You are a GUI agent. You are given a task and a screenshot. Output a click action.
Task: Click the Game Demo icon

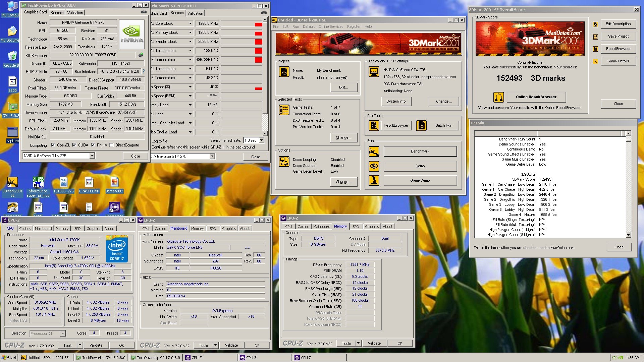tap(374, 180)
